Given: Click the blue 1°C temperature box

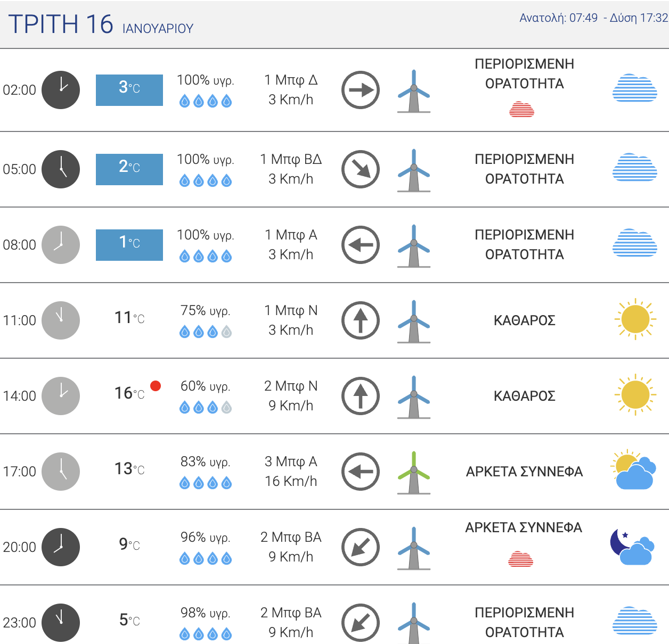Looking at the screenshot, I should tap(129, 245).
